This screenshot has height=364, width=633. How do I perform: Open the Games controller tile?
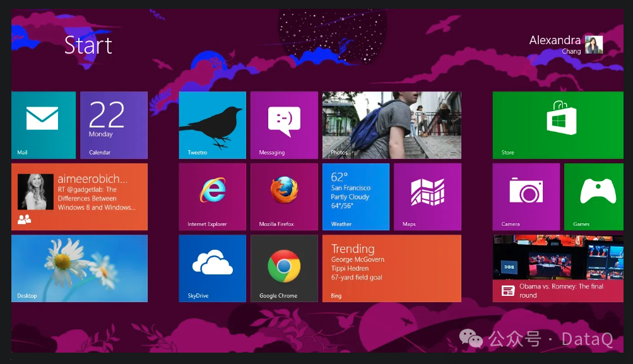(594, 197)
